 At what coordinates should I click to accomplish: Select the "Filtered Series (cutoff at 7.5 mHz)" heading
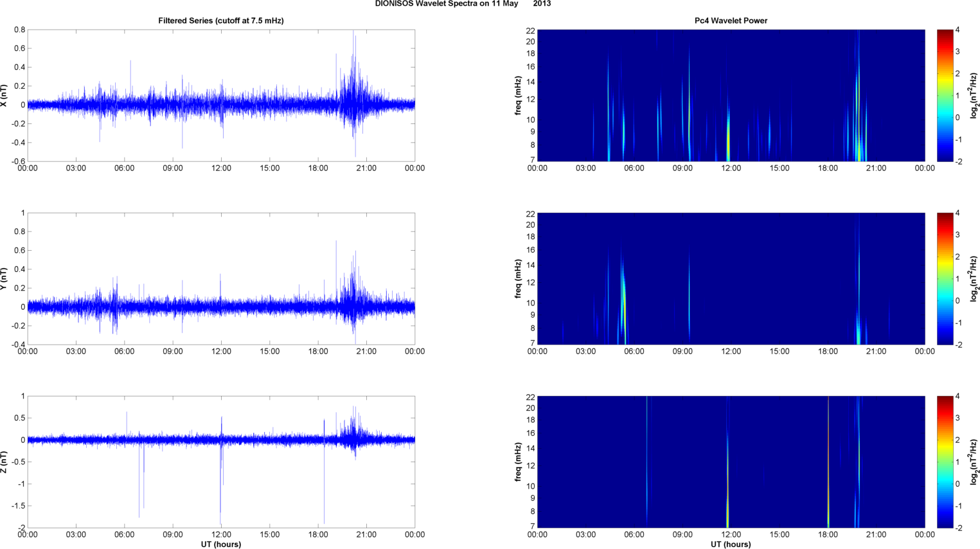(221, 21)
